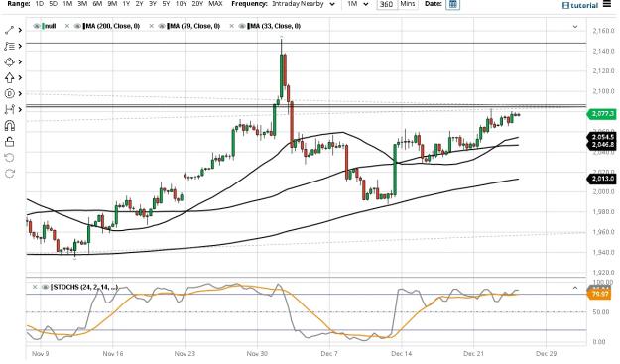Set the range to 1Y
Image resolution: width=620 pixels, height=364 pixels.
pos(126,4)
